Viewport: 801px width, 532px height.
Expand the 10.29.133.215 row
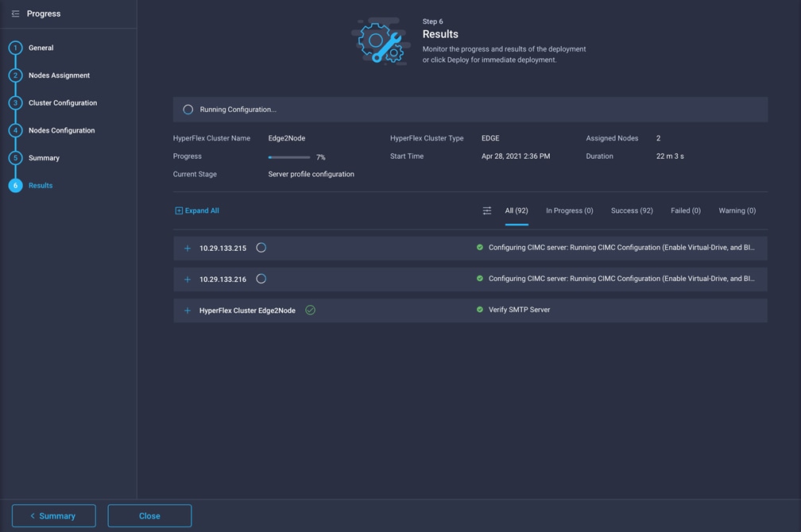coord(188,249)
